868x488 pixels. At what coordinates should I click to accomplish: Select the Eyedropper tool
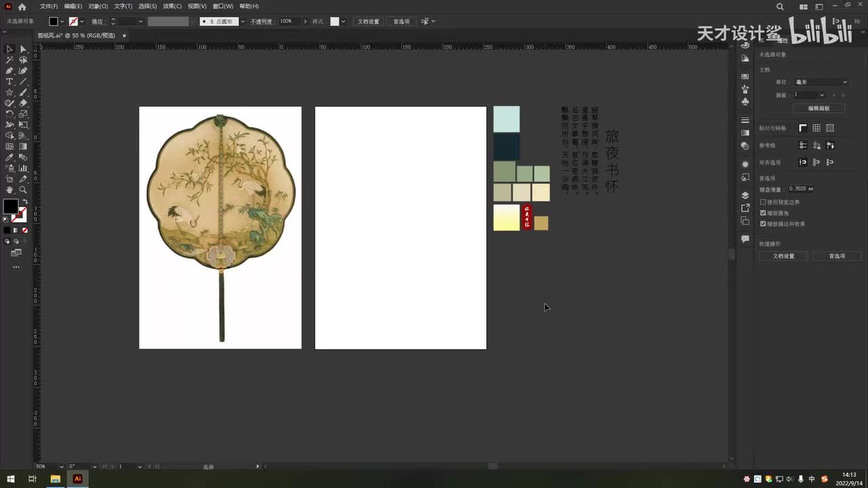pos(9,157)
